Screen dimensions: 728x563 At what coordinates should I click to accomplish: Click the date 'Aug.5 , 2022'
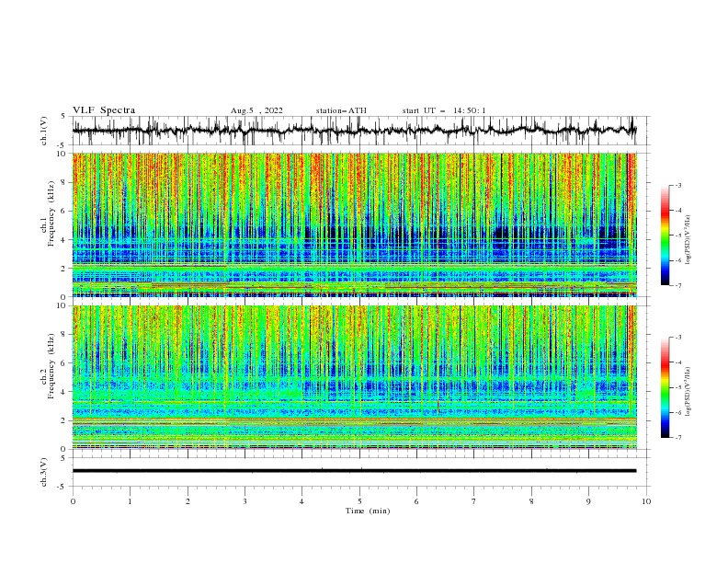(256, 110)
